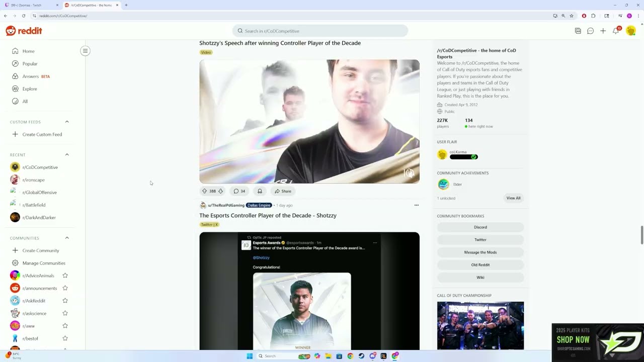Image resolution: width=644 pixels, height=362 pixels.
Task: Click Message the Mods
Action: click(x=480, y=252)
